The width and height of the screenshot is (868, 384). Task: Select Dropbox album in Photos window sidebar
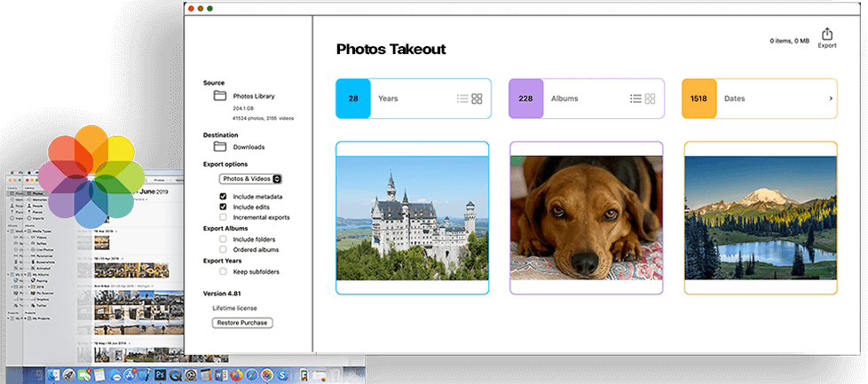click(x=41, y=300)
